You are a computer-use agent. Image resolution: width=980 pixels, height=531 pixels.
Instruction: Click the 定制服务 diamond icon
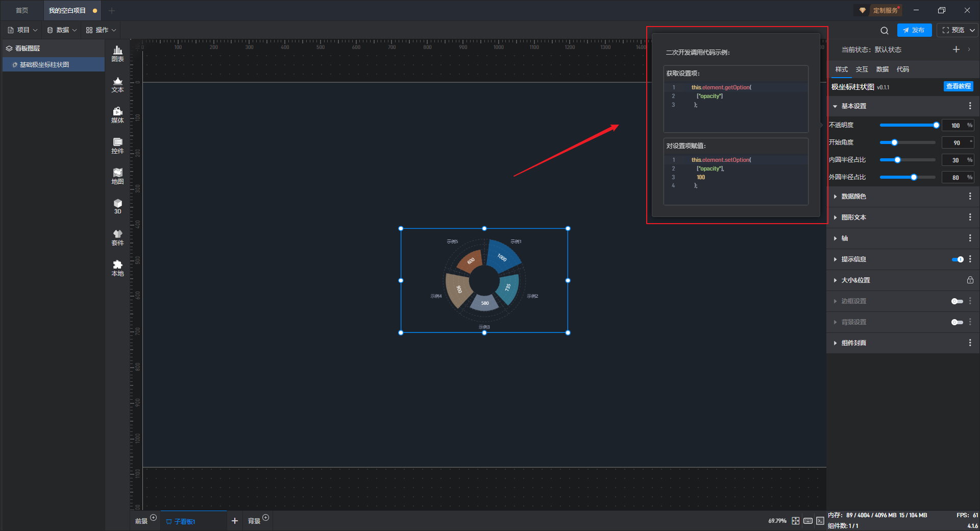click(x=863, y=10)
